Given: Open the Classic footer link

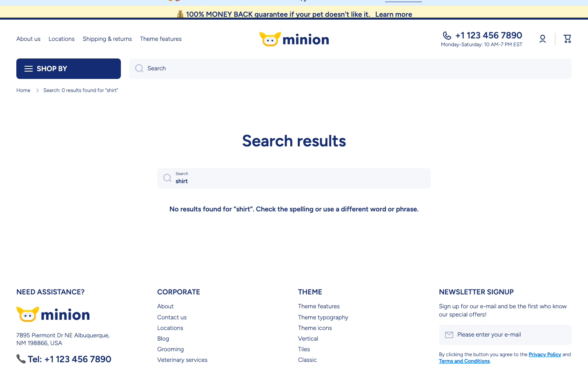Looking at the screenshot, I should 307,360.
